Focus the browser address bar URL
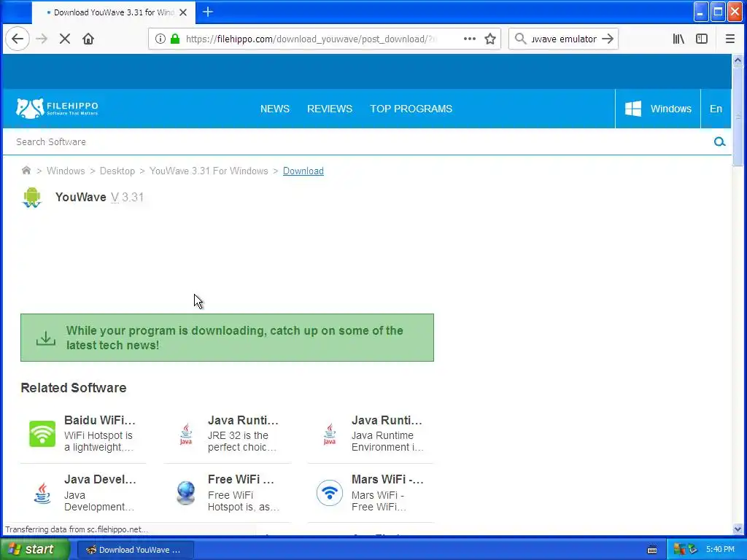Viewport: 747px width, 560px height. (x=311, y=39)
